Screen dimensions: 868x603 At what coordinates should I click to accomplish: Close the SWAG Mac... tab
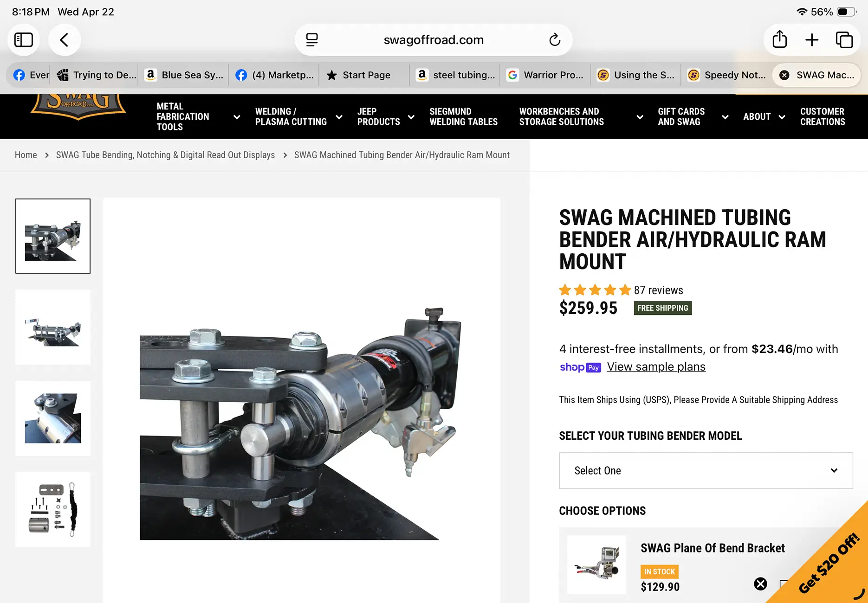784,75
